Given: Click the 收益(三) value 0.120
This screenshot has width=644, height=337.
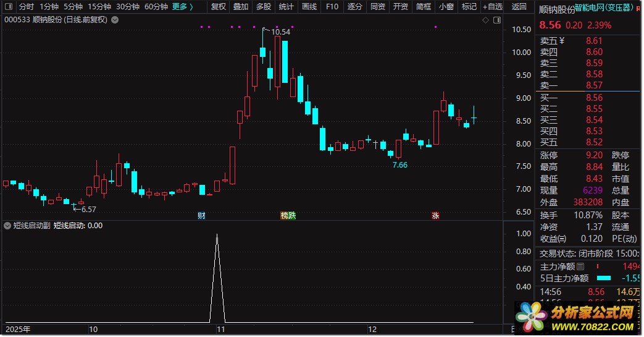Looking at the screenshot, I should (x=592, y=239).
